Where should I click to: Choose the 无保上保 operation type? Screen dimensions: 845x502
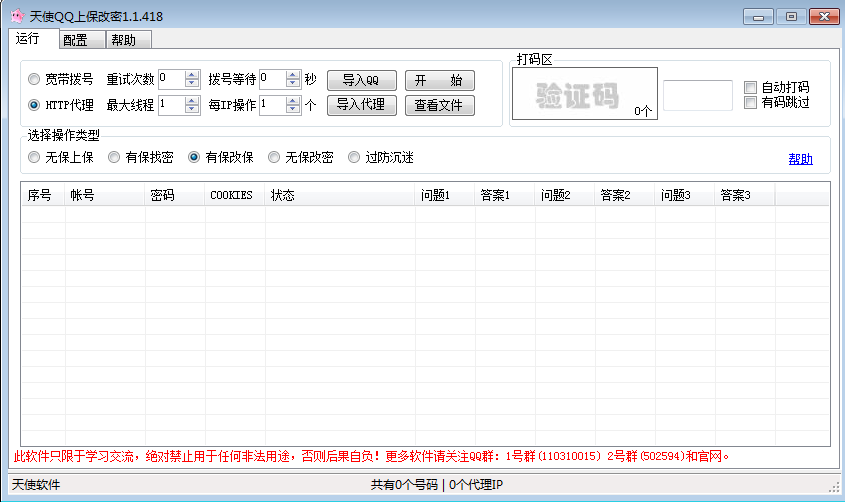[x=34, y=157]
